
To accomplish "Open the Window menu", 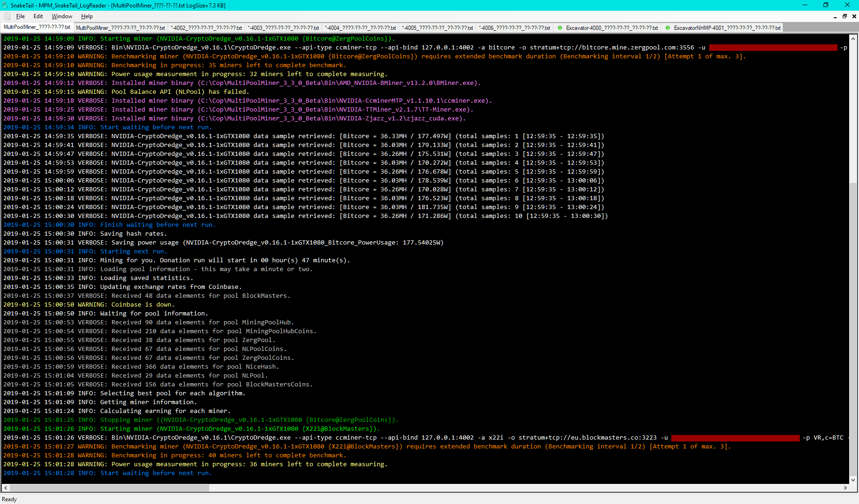I will pyautogui.click(x=62, y=16).
